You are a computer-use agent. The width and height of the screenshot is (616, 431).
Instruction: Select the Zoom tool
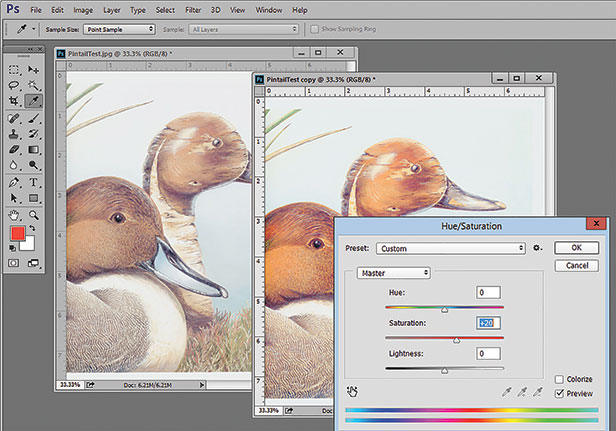[x=33, y=215]
